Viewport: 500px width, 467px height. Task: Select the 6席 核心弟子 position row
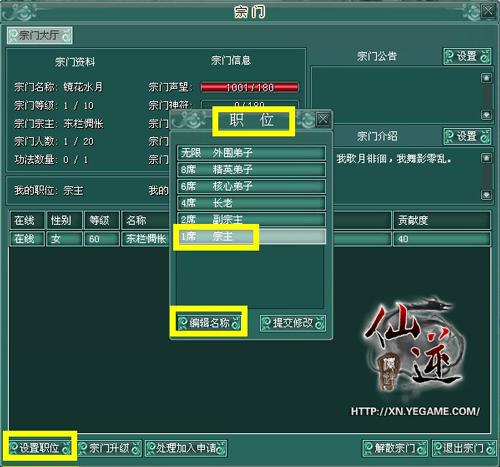point(251,186)
